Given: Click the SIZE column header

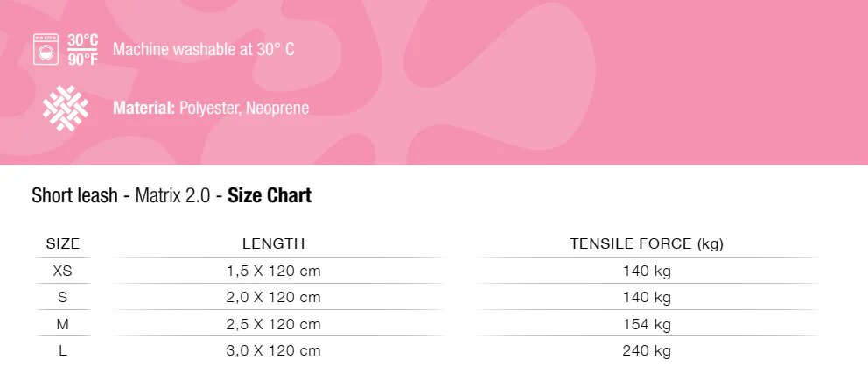Looking at the screenshot, I should [63, 244].
